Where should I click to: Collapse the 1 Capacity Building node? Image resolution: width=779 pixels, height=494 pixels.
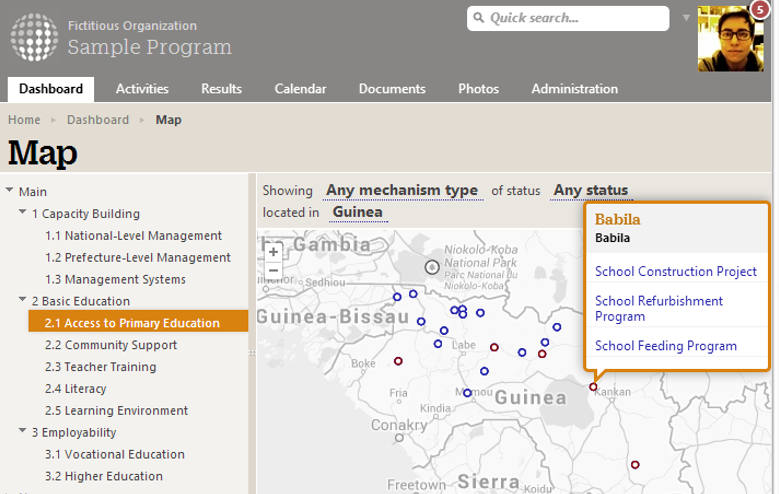click(22, 212)
